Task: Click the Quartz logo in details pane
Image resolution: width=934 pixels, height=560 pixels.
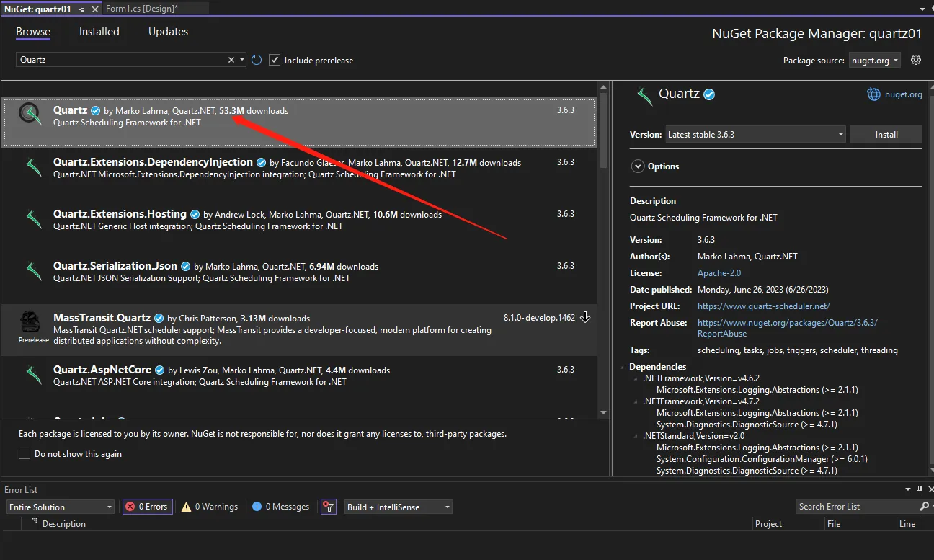Action: tap(644, 95)
